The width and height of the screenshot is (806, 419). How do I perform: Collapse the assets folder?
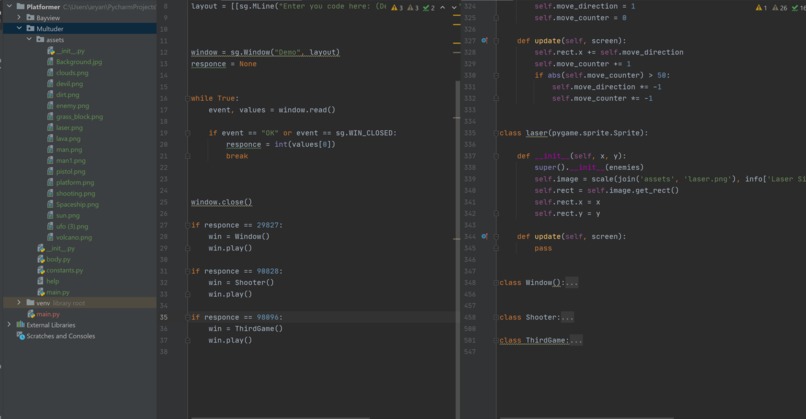tap(29, 39)
